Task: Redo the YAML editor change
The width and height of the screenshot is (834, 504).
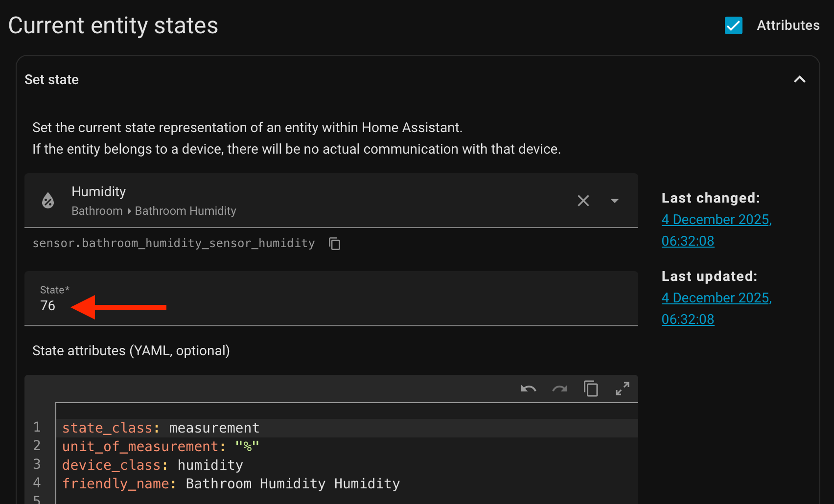Action: 560,389
